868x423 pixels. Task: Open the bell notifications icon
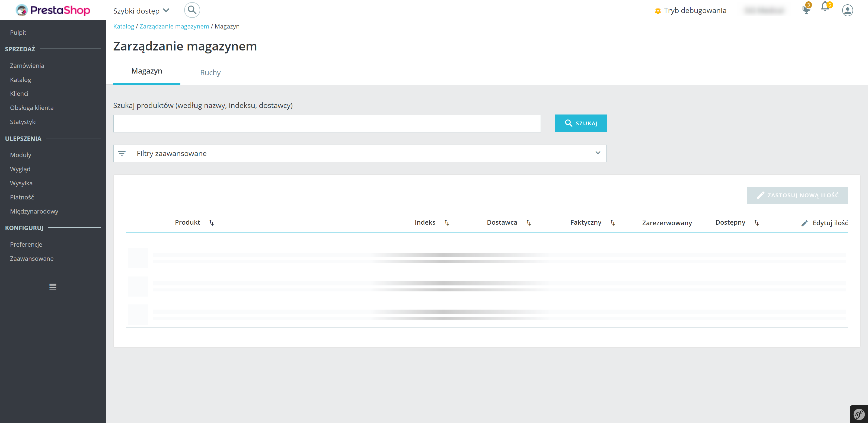tap(825, 7)
